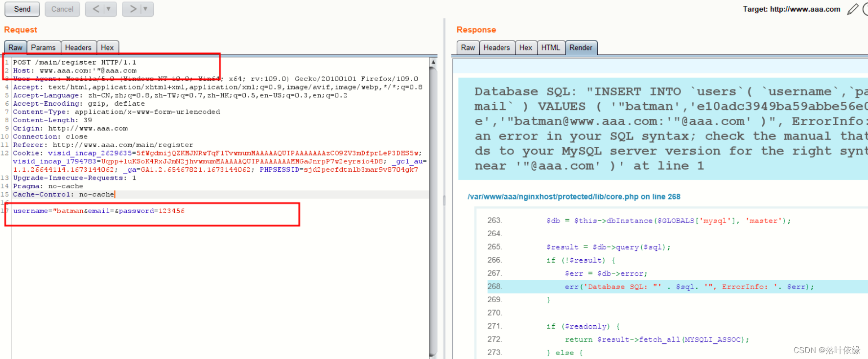
Task: Go forward to next request arrow
Action: pyautogui.click(x=132, y=9)
